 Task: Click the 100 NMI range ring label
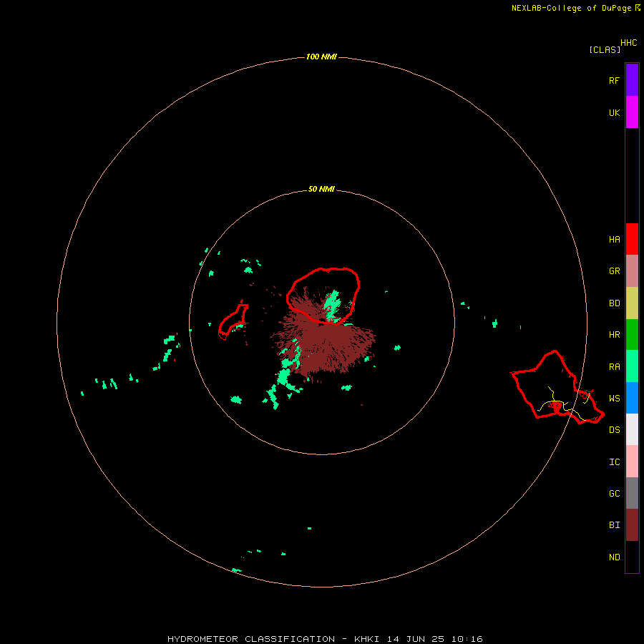coord(321,57)
